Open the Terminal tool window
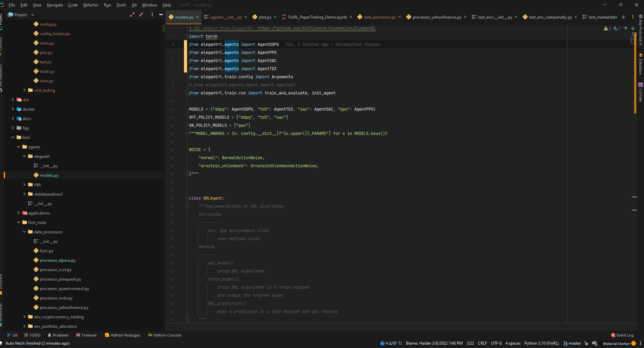This screenshot has height=348, width=644. [x=86, y=335]
